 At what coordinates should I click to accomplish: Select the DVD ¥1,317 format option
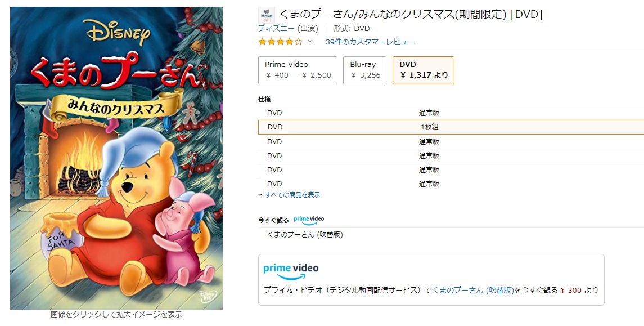(423, 70)
